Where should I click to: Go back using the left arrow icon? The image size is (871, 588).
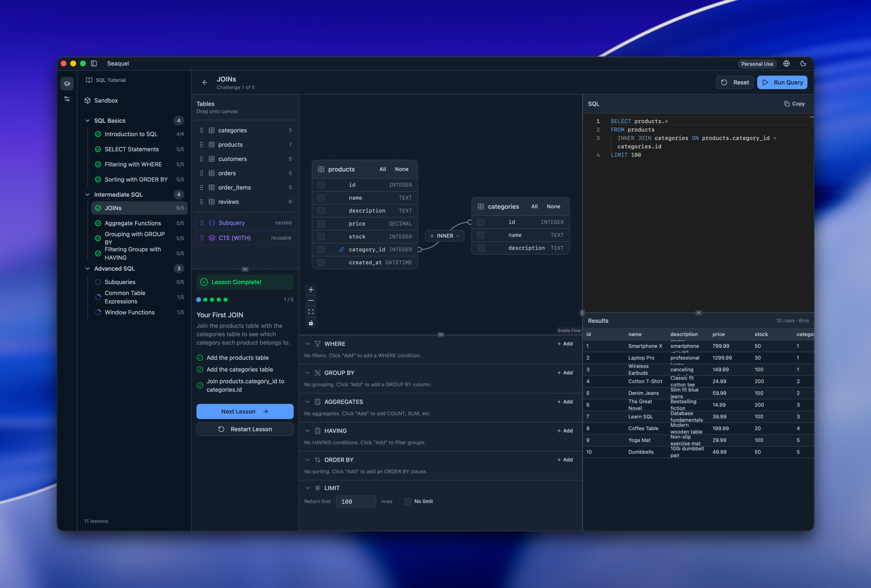205,82
